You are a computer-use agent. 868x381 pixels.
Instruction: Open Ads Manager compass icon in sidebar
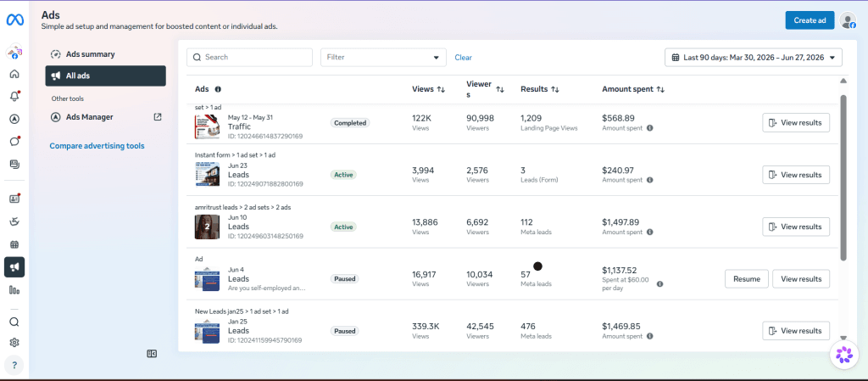click(x=14, y=119)
